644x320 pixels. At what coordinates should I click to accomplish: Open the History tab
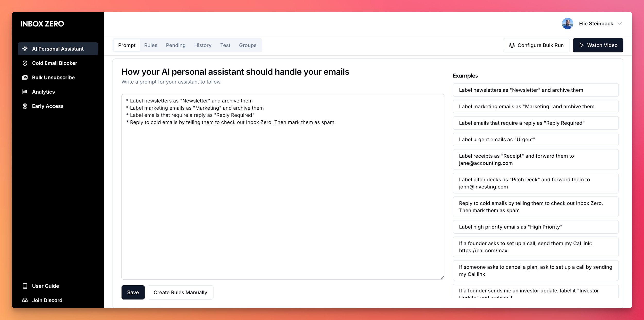click(x=203, y=45)
